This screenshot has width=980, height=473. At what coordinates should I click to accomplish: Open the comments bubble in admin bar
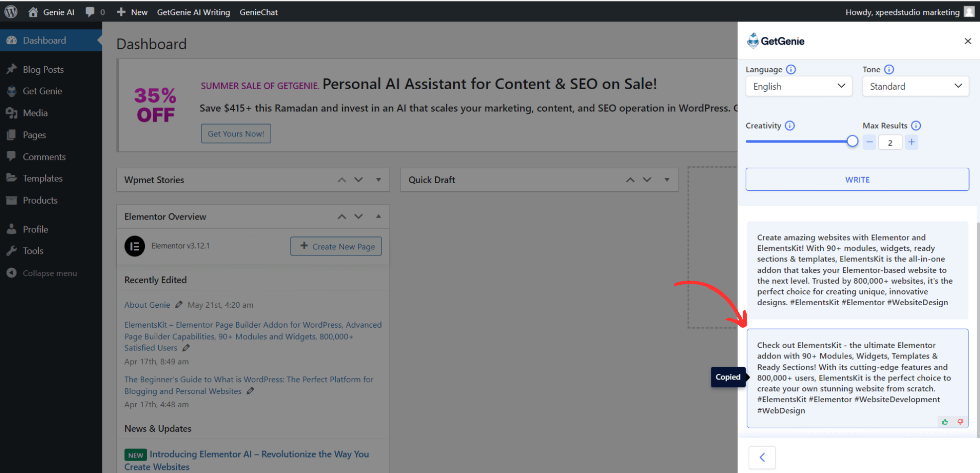coord(90,12)
